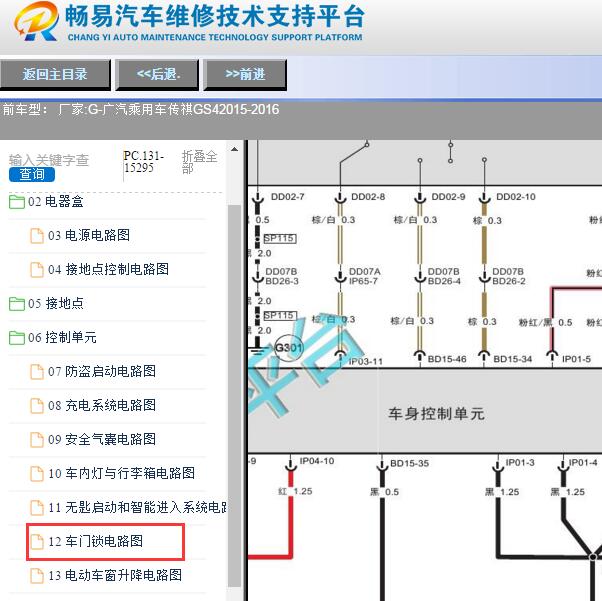Expand the 06 控制单元 tree node
This screenshot has width=602, height=601.
[x=62, y=338]
